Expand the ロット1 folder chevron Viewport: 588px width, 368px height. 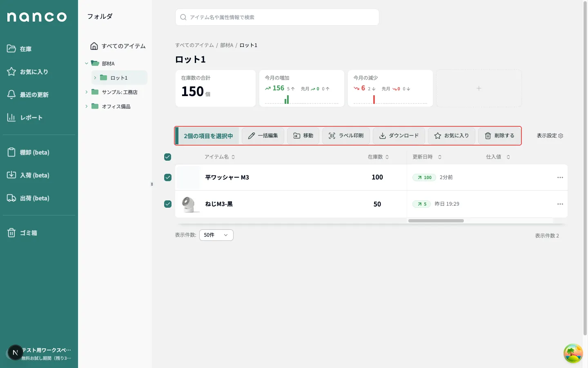point(95,78)
